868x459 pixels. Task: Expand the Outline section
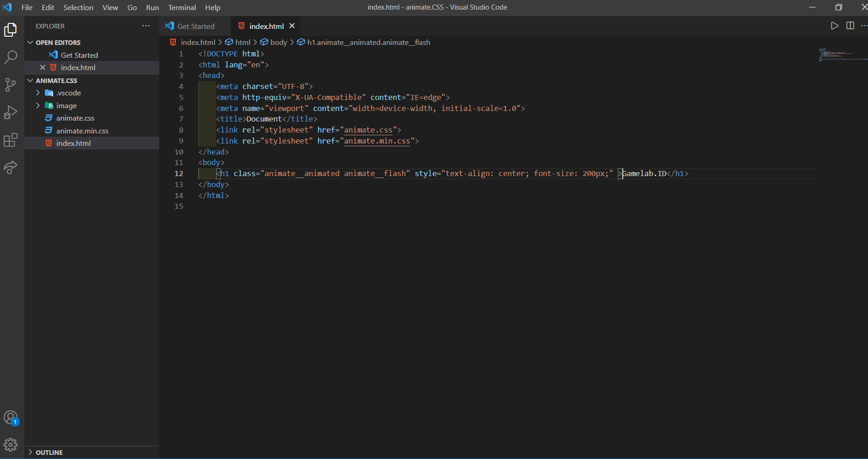pyautogui.click(x=92, y=452)
